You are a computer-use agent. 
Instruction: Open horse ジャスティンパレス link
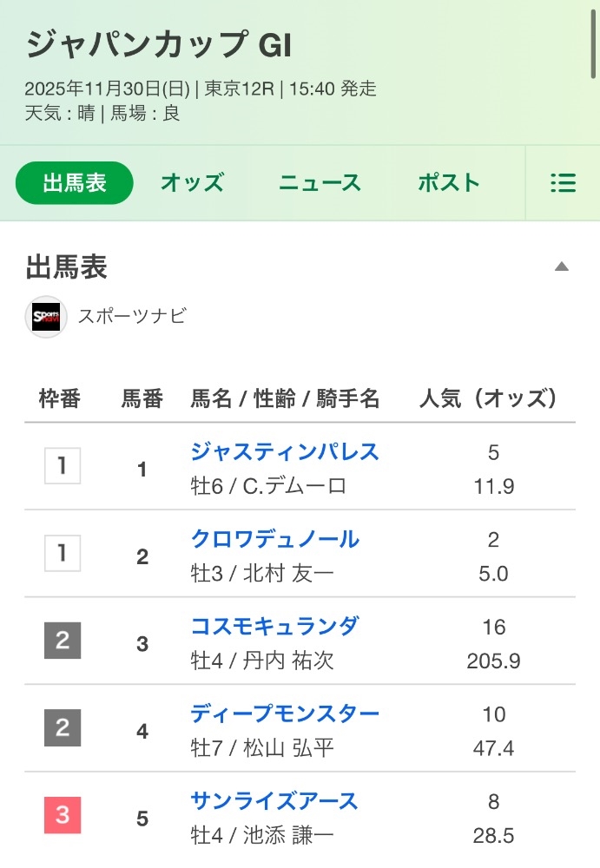pyautogui.click(x=285, y=452)
